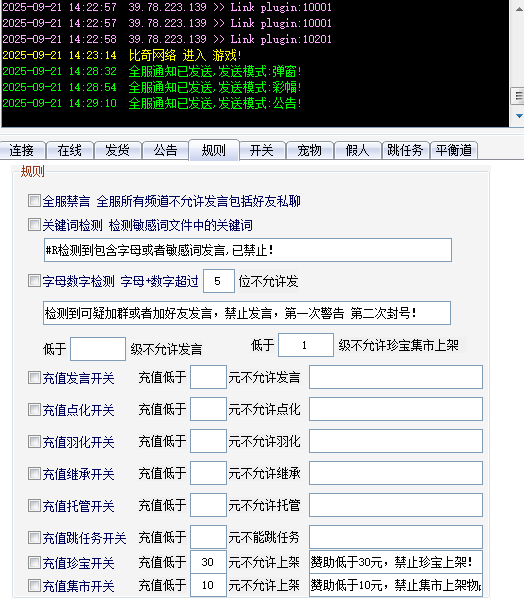Switch to the 开关 tab

(262, 150)
